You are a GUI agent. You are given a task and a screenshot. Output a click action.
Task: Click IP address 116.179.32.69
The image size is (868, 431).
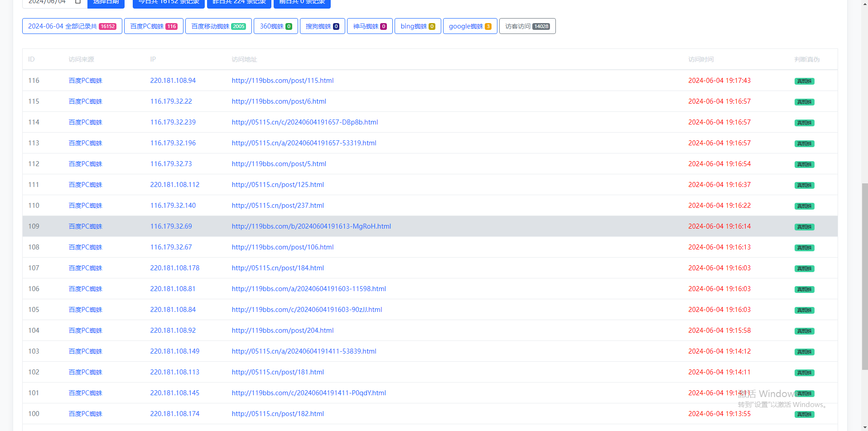[171, 226]
